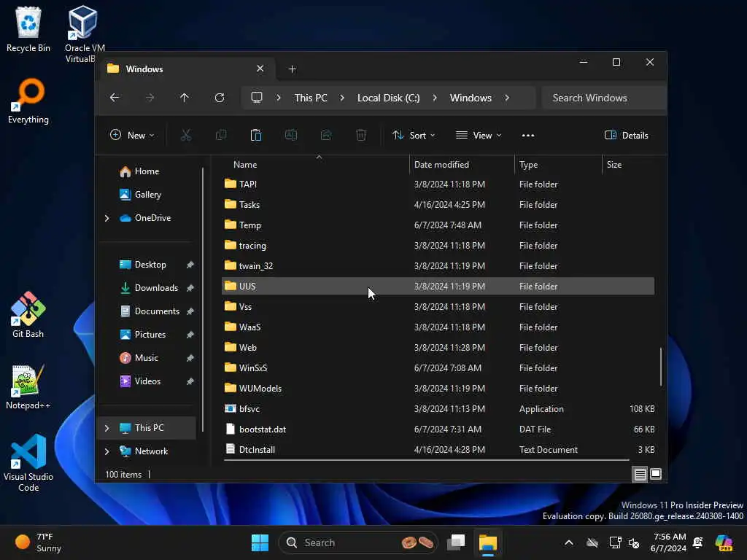Open the Windows Start button

pos(260,542)
